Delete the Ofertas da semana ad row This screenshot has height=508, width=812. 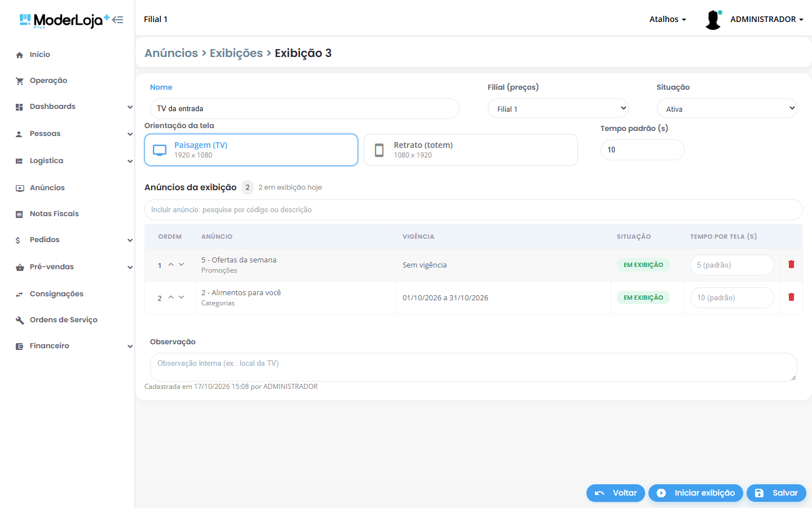coord(791,264)
